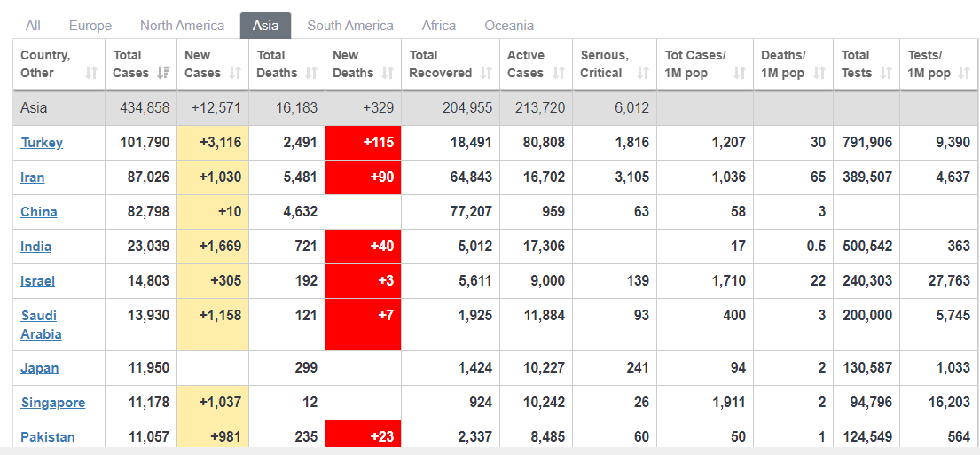
Task: Click sort arrows beside Deaths/1M pop header
Action: (x=819, y=73)
